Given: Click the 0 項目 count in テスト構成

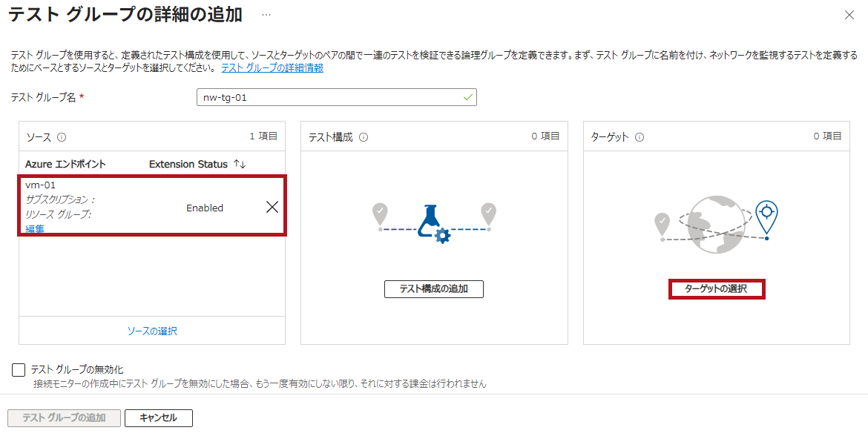Looking at the screenshot, I should coord(545,136).
